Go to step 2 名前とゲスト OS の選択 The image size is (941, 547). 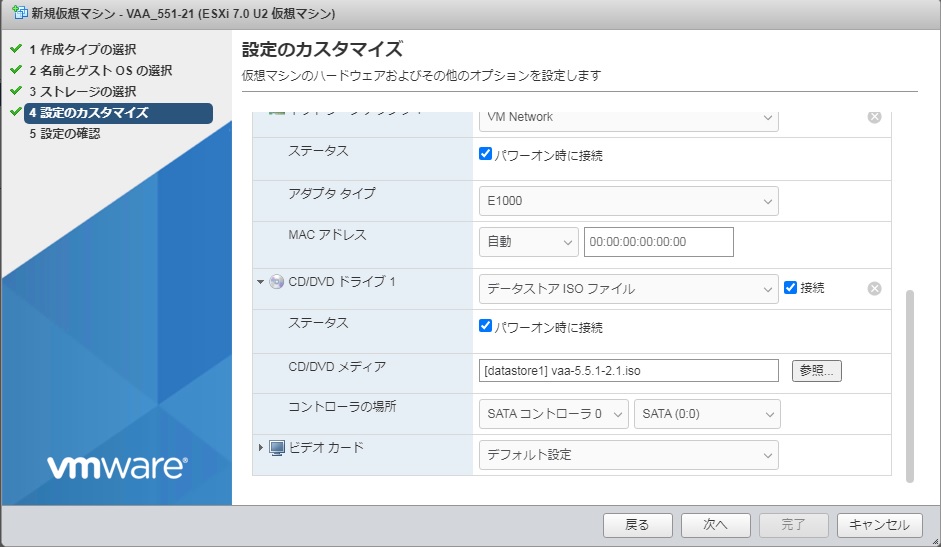click(101, 70)
